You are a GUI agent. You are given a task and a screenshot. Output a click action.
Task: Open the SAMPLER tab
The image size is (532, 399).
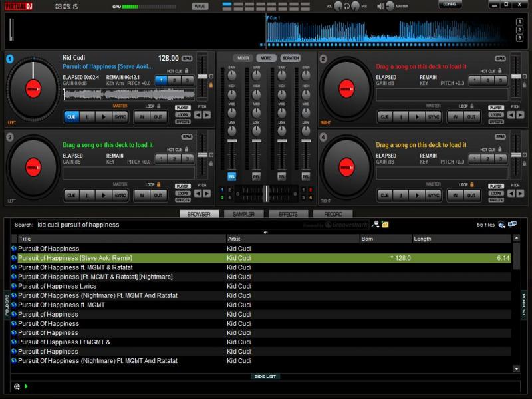[243, 214]
